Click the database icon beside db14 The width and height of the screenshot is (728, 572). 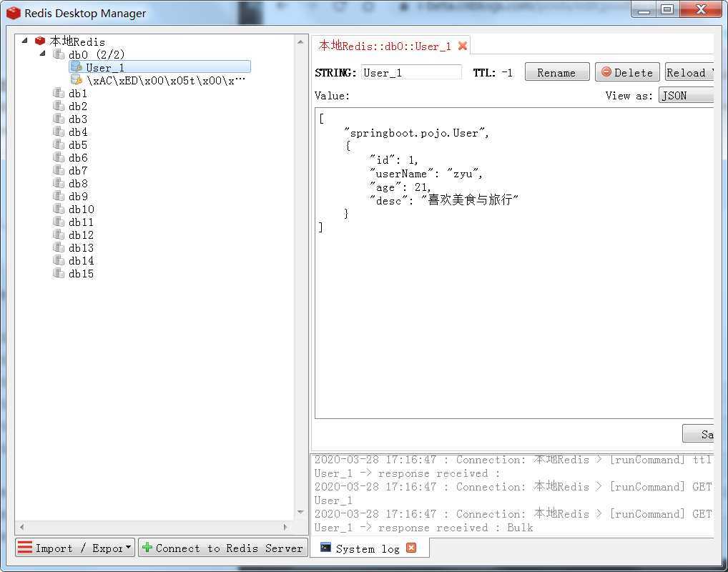pyautogui.click(x=59, y=260)
